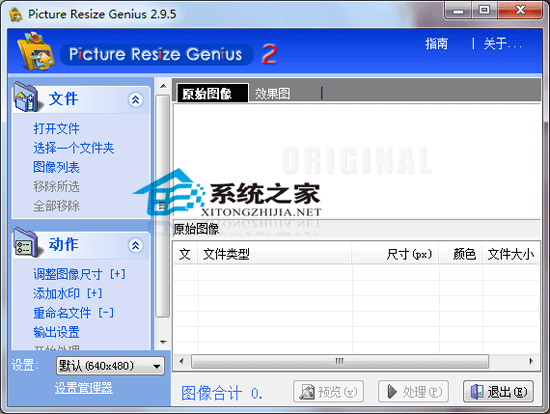The height and width of the screenshot is (414, 550).
Task: Click the sidebar vertical scrollbar thumb
Action: (163, 206)
